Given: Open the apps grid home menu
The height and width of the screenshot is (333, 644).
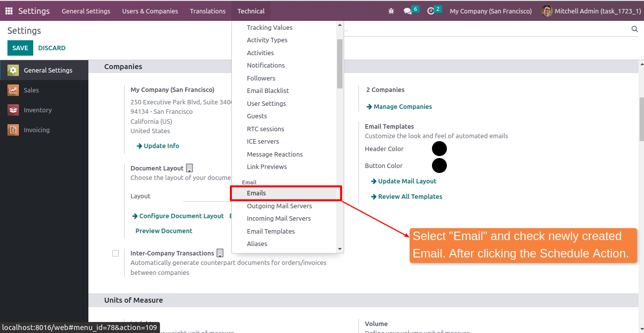Looking at the screenshot, I should [9, 11].
